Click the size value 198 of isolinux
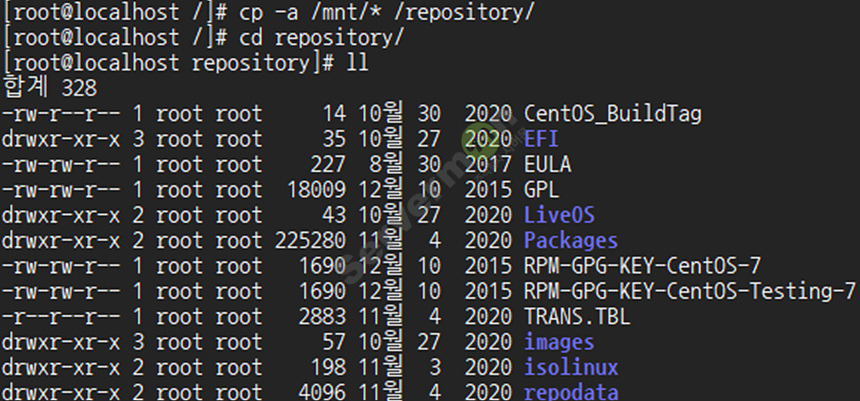Image resolution: width=860 pixels, height=401 pixels. (x=329, y=366)
